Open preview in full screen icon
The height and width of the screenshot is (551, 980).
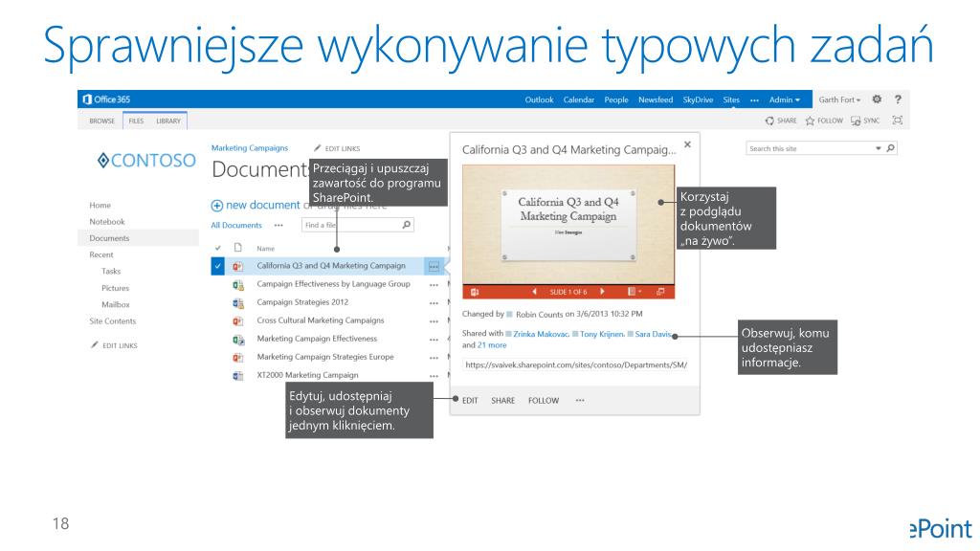[660, 292]
